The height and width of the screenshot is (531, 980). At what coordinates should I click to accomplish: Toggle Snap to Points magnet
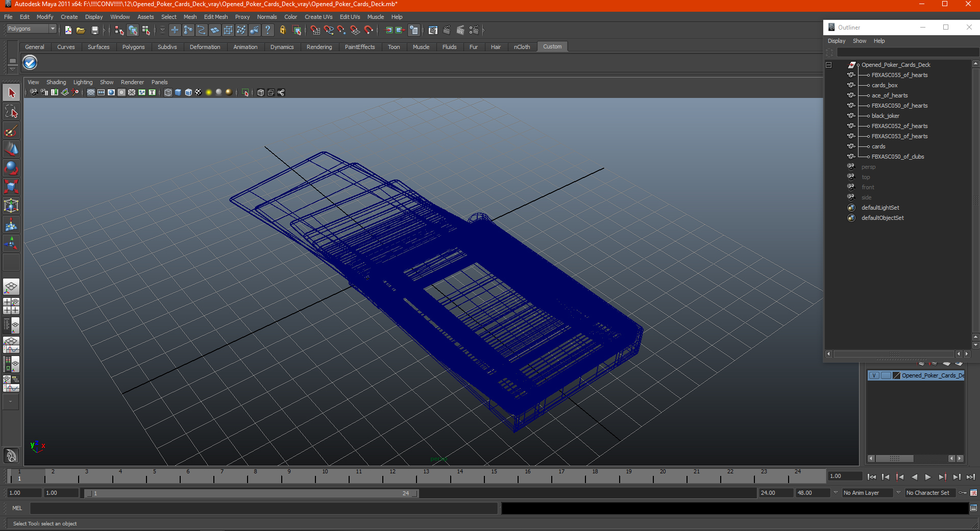click(x=342, y=30)
